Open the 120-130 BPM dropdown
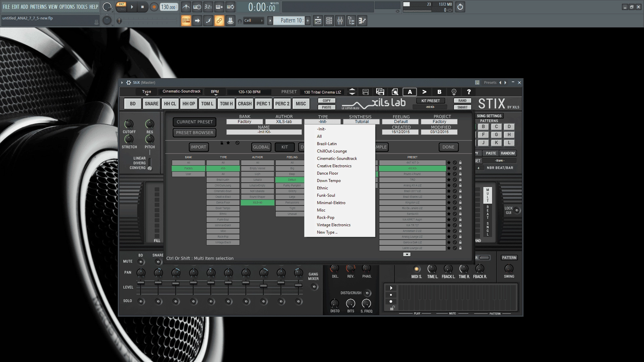This screenshot has width=644, height=362. tap(249, 92)
